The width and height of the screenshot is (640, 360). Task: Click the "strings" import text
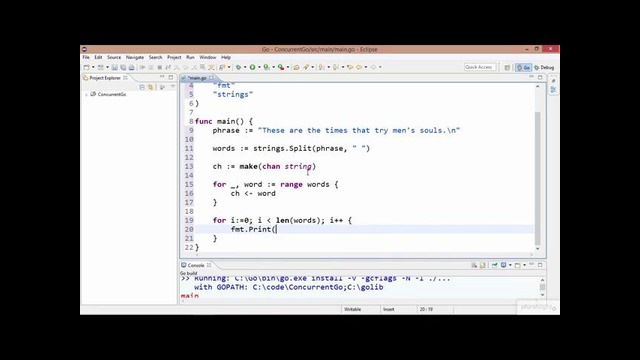tap(233, 94)
